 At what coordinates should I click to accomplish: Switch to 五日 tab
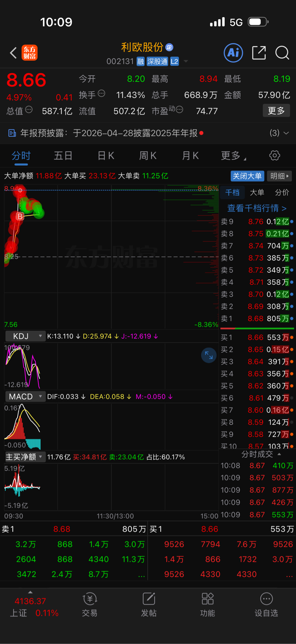coord(63,156)
